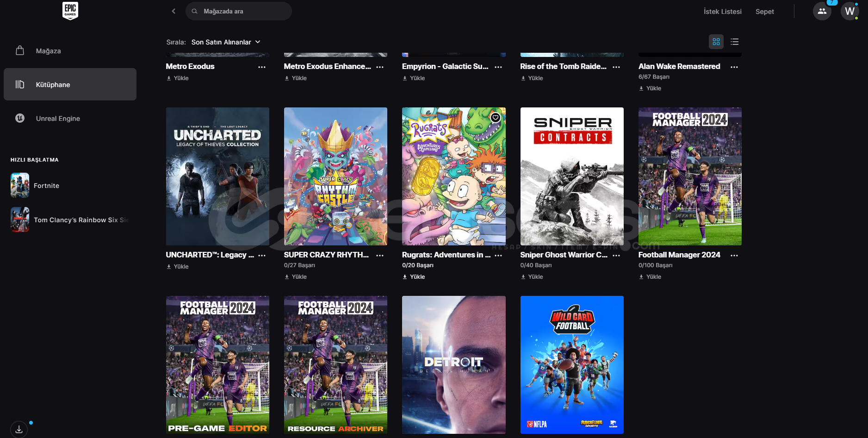Open the Wild Card Football cover

[572, 365]
